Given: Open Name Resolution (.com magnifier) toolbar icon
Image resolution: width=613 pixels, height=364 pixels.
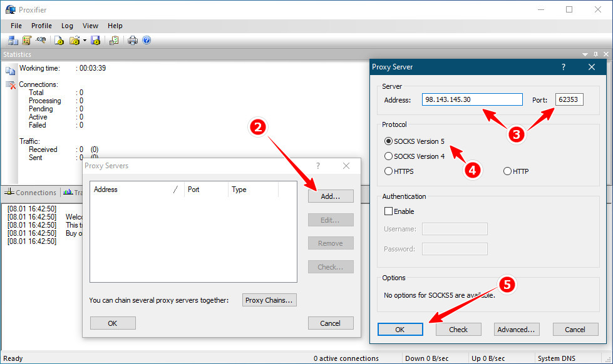Looking at the screenshot, I should [41, 40].
